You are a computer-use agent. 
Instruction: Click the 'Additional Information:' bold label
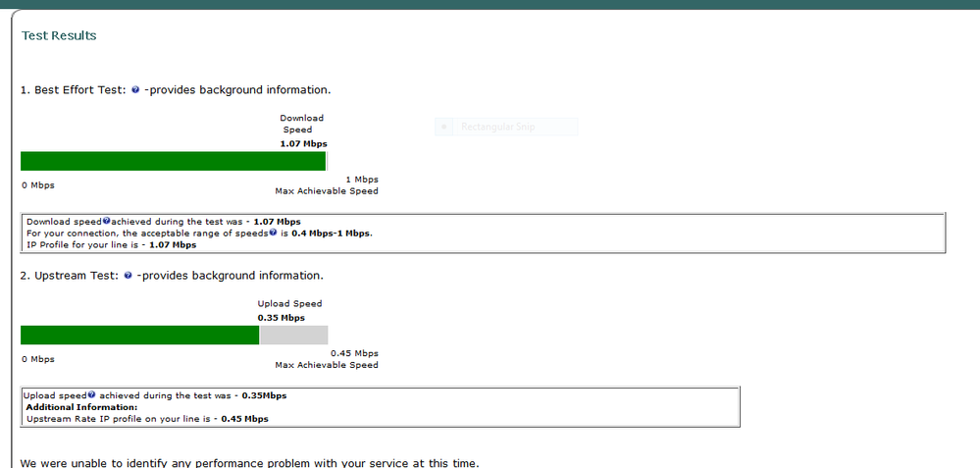point(81,407)
